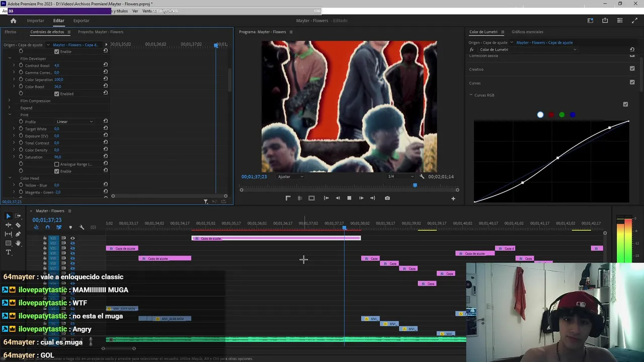Add a marker in the timeline
644x362 pixels.
(70, 228)
